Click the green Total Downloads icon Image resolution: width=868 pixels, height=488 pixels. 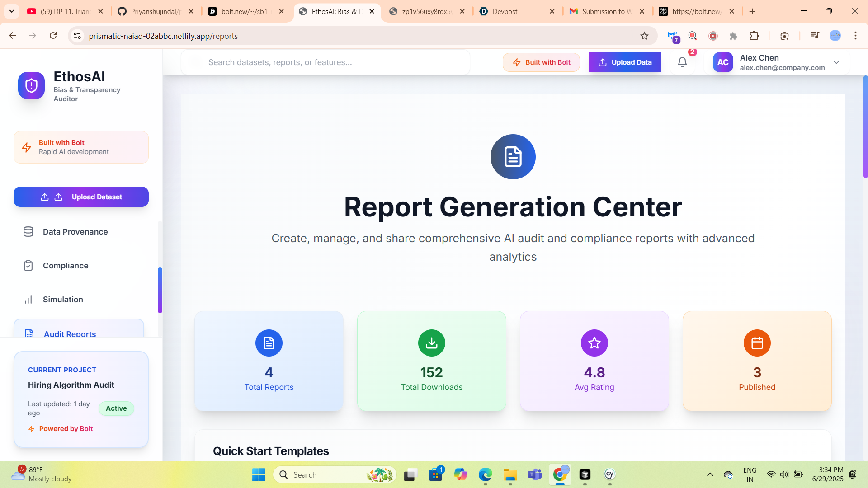pos(431,343)
